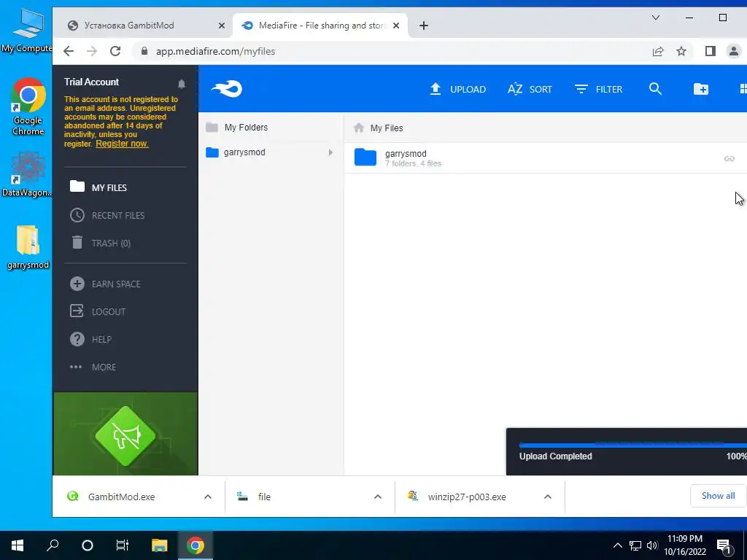Open volume speaker icon in tray
This screenshot has width=747, height=560.
click(x=652, y=545)
